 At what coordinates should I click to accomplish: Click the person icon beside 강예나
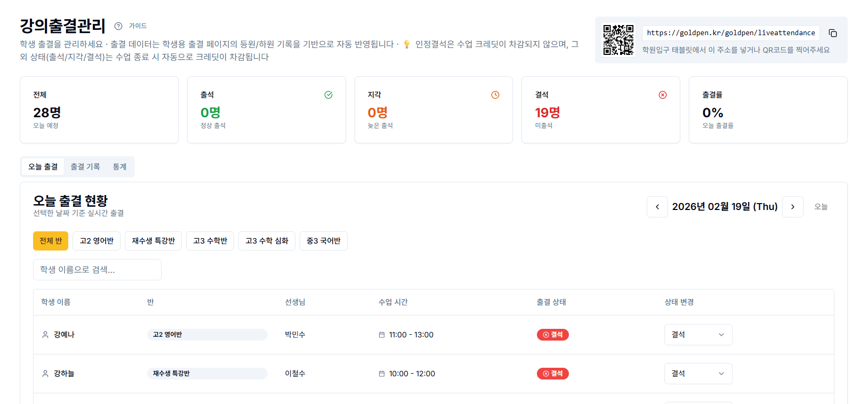tap(45, 335)
